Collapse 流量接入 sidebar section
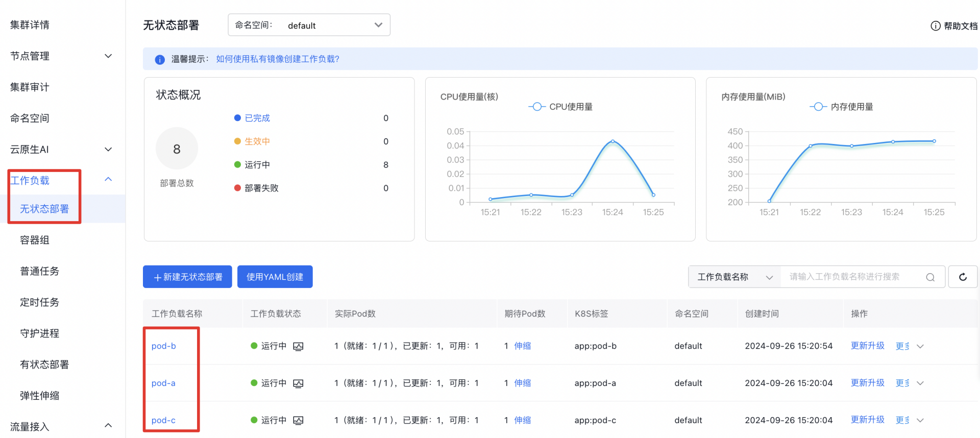Image resolution: width=980 pixels, height=438 pixels. (x=108, y=425)
